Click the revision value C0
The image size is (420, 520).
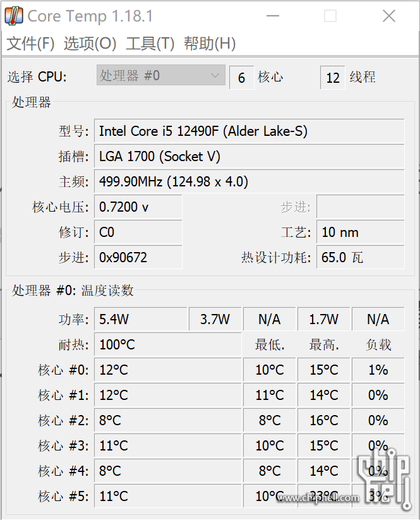pyautogui.click(x=138, y=232)
